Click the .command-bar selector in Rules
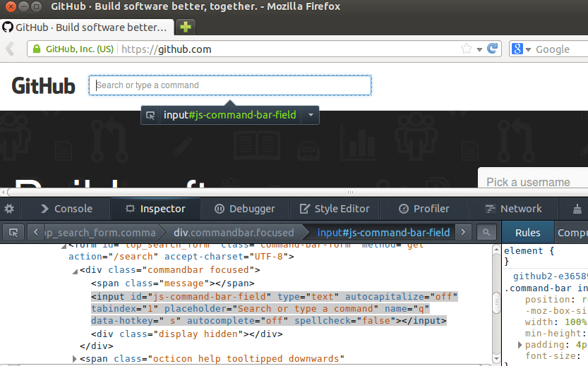588x366 pixels. point(546,288)
